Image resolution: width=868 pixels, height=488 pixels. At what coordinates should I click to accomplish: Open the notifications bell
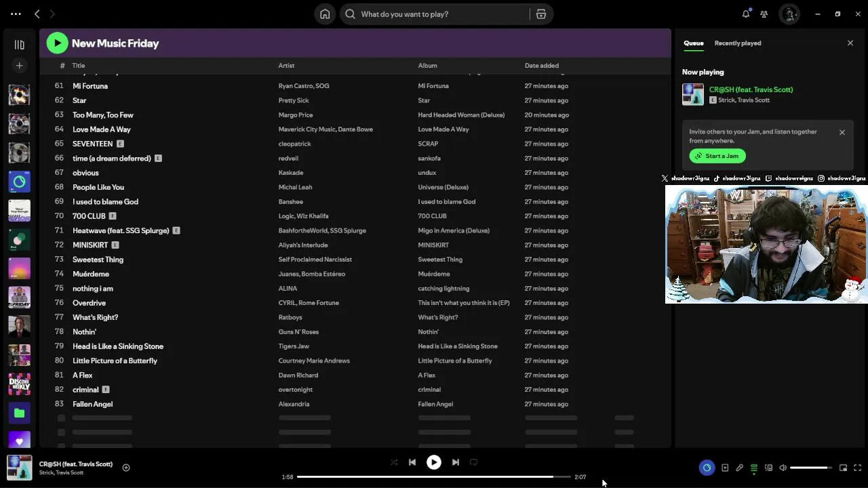pyautogui.click(x=746, y=14)
